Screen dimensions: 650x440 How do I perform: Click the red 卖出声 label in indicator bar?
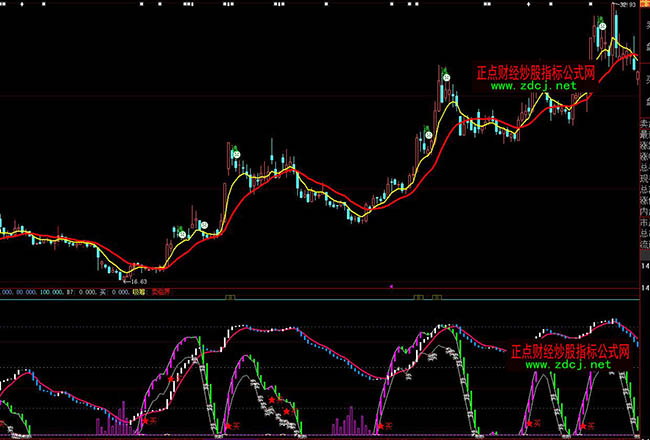point(159,294)
